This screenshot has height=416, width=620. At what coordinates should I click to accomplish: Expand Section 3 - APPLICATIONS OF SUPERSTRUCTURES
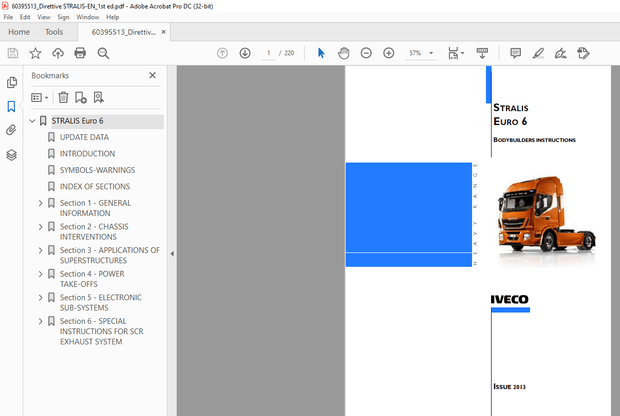pos(40,250)
